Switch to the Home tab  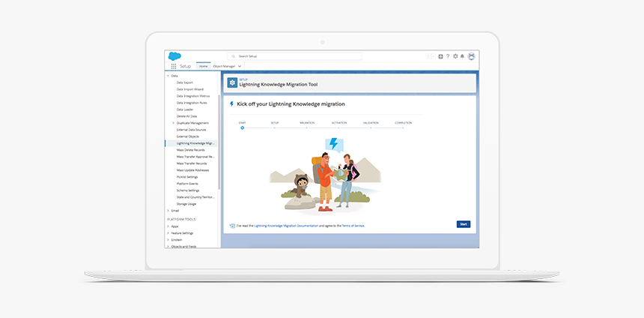pos(203,66)
